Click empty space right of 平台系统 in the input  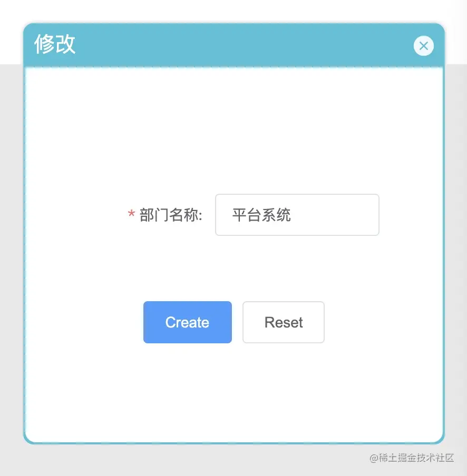(x=334, y=215)
